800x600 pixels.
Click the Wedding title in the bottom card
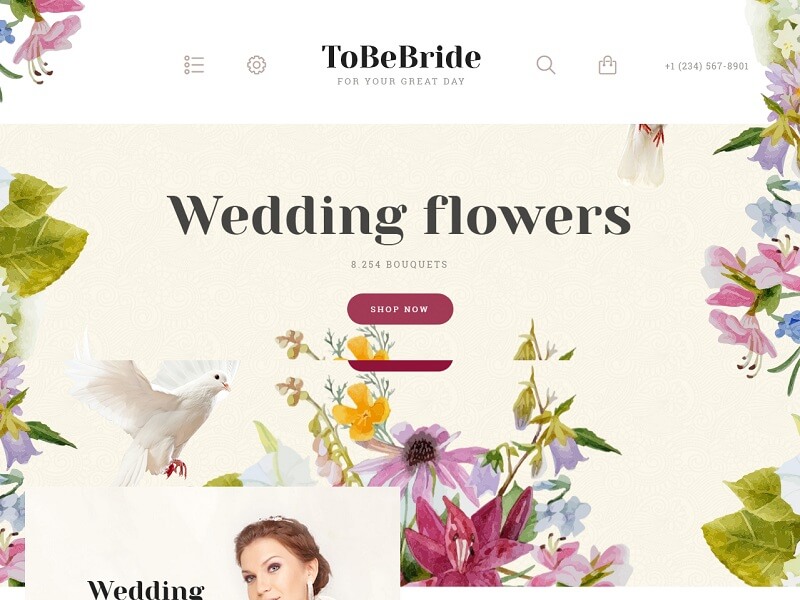click(146, 589)
